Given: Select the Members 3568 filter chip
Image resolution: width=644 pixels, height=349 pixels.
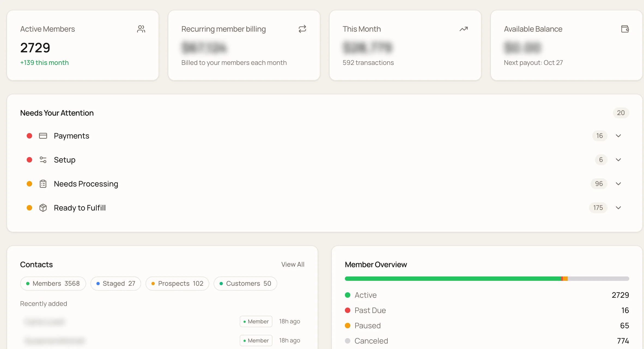Looking at the screenshot, I should (53, 284).
